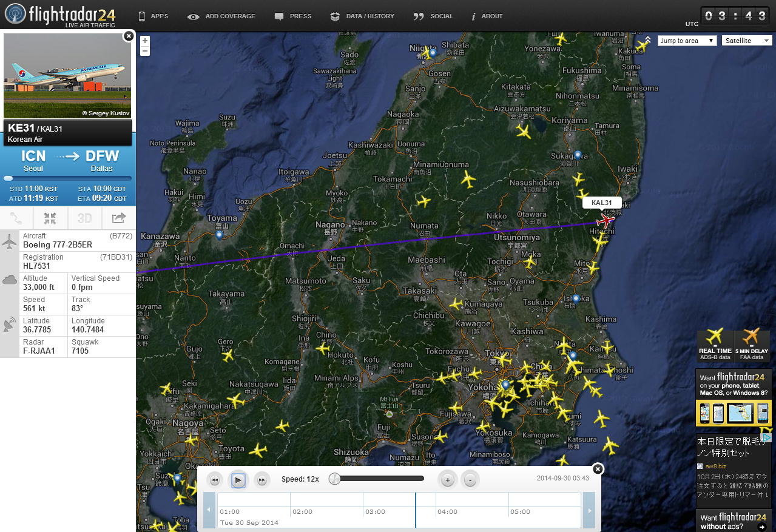This screenshot has width=776, height=532.
Task: Select the red KAL31 aircraft on map
Action: tap(605, 221)
